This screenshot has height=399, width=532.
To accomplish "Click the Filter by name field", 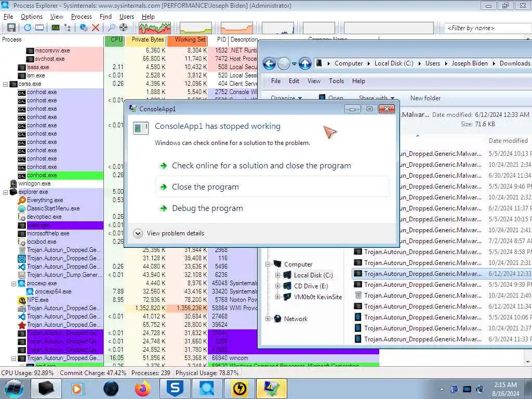I will pyautogui.click(x=488, y=28).
